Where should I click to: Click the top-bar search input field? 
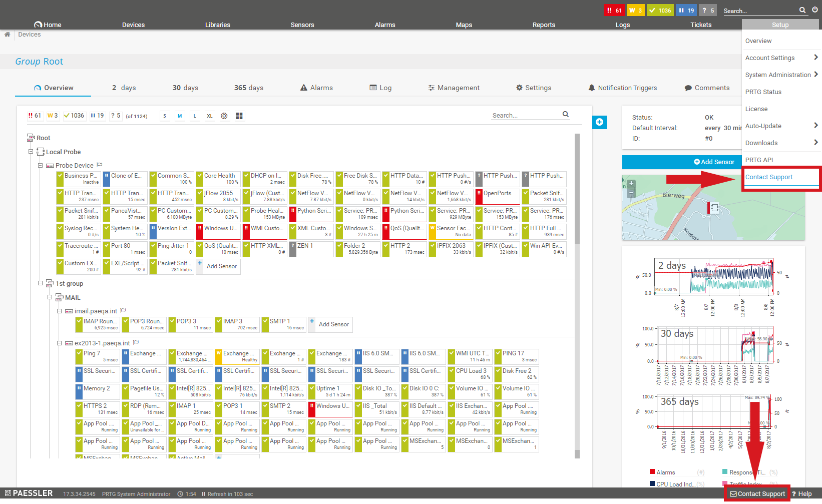click(x=760, y=11)
